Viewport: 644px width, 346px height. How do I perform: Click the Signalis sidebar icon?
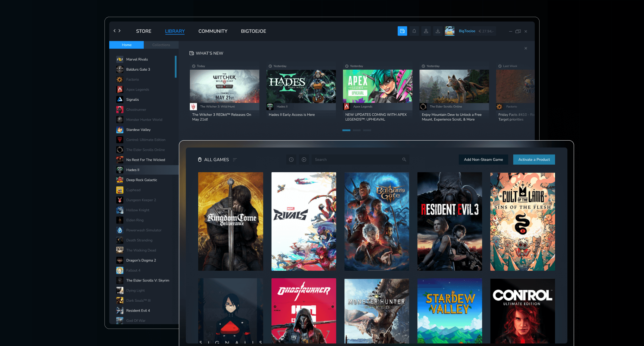tap(120, 99)
